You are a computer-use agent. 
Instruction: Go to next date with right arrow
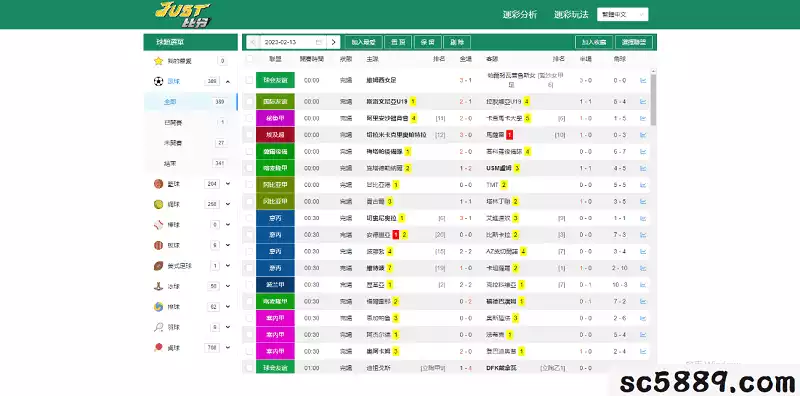(333, 42)
